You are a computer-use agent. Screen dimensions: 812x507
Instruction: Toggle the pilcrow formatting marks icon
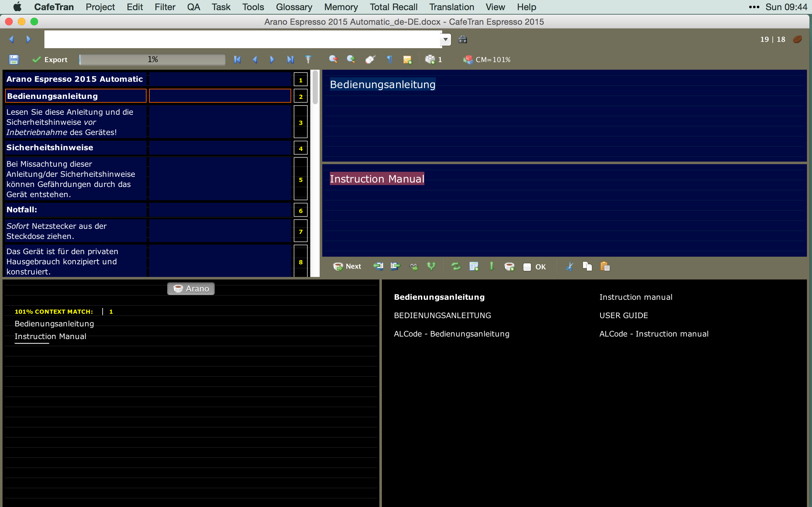point(390,60)
